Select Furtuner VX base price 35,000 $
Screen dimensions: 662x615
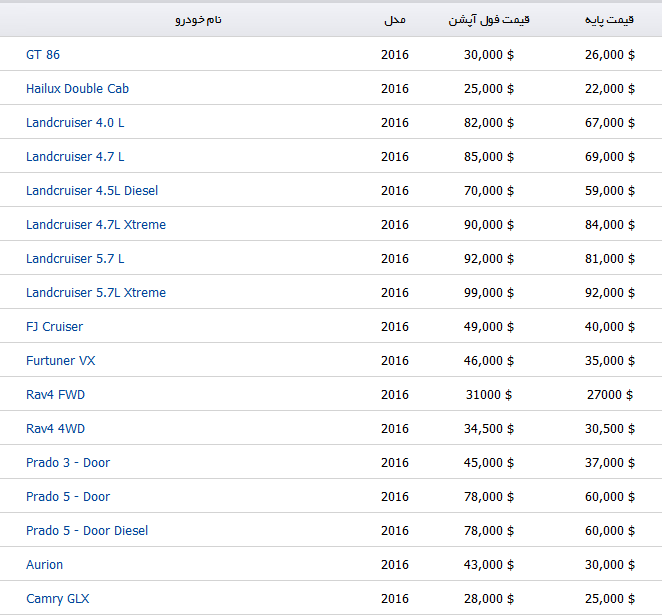pyautogui.click(x=610, y=360)
